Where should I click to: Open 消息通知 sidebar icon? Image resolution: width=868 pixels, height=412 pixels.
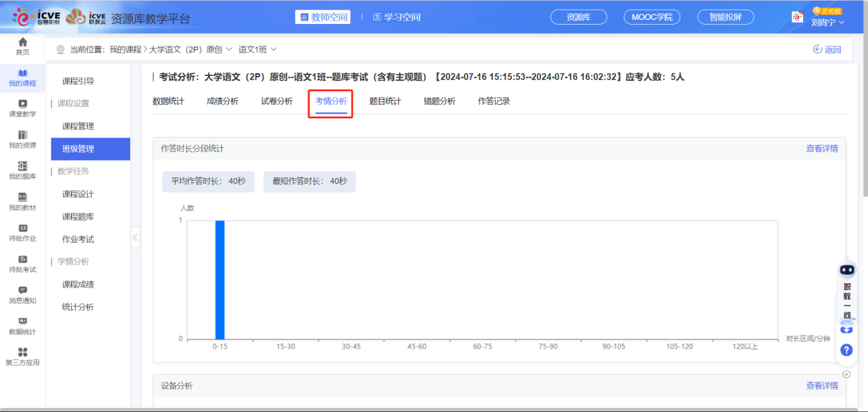point(23,291)
